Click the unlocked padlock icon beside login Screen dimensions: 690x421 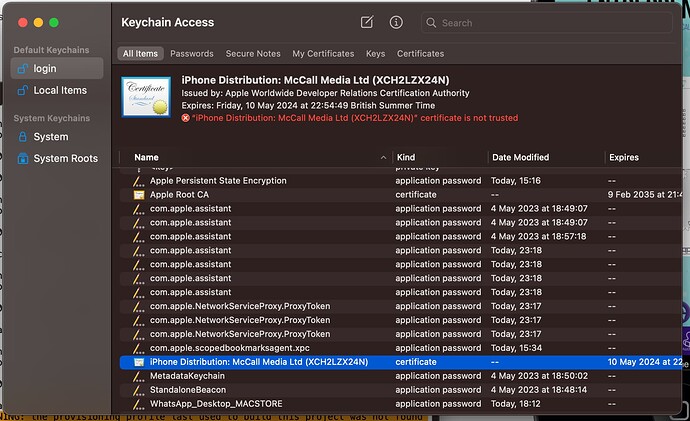(22, 69)
